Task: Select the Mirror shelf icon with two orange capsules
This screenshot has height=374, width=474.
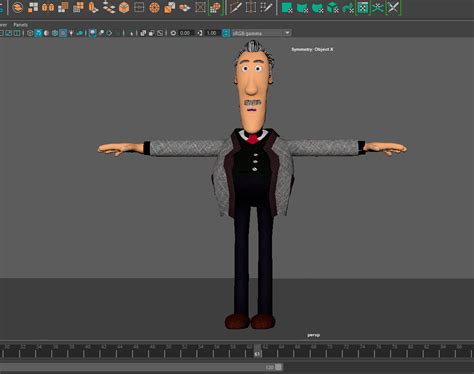Action: 48,7
